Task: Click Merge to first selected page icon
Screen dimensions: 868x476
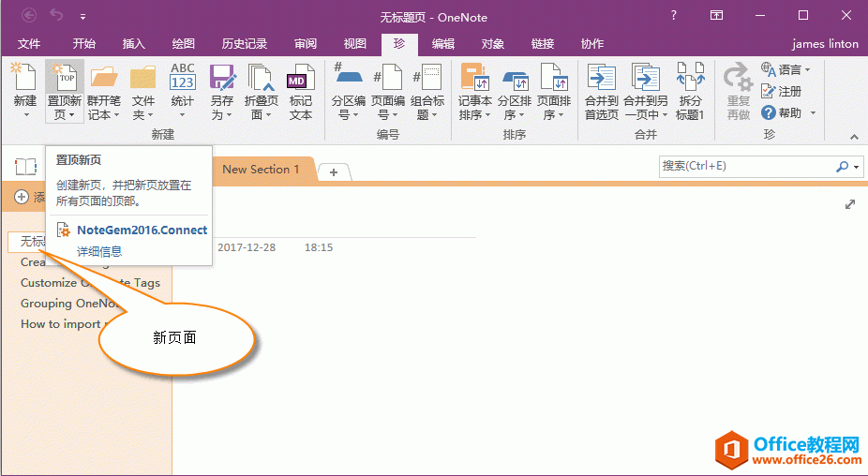Action: coord(601,77)
